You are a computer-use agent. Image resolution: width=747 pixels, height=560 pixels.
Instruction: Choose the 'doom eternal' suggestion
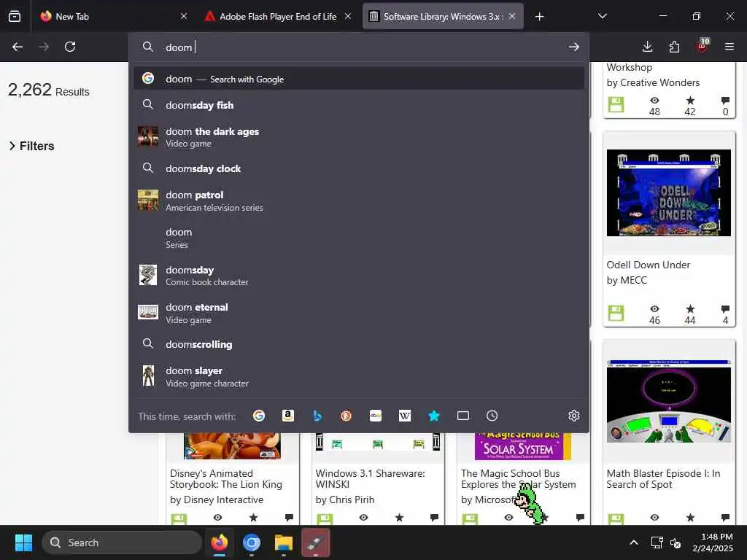tap(359, 314)
